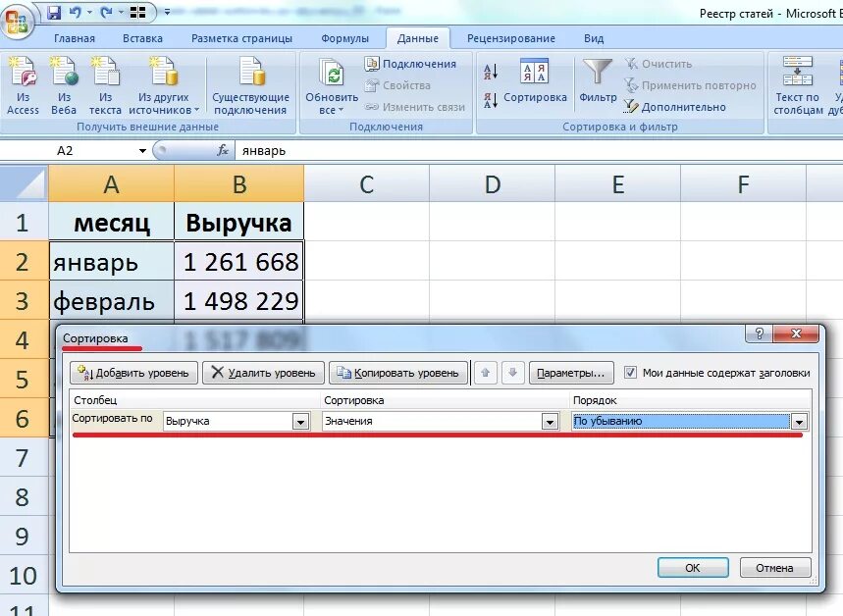Redo the last action

click(x=106, y=13)
